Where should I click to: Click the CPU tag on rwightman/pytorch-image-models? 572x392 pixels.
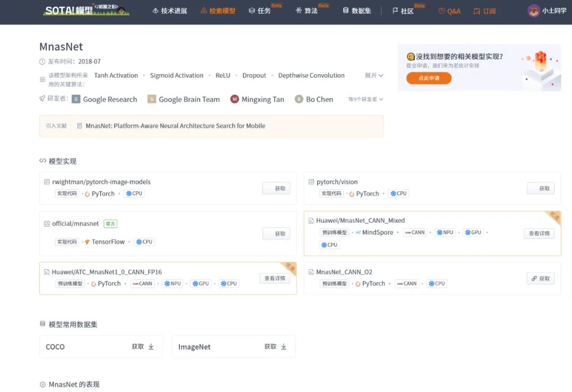pyautogui.click(x=134, y=193)
